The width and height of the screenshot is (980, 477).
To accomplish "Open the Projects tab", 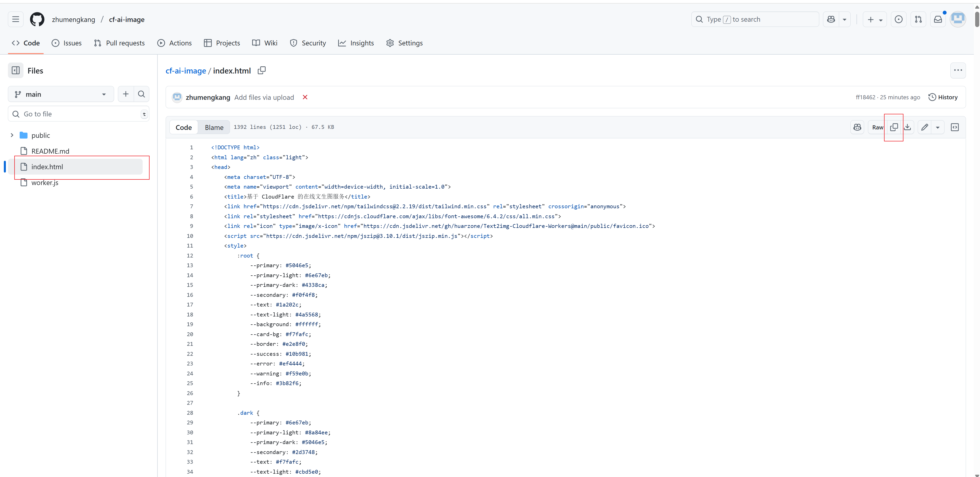I will coord(222,43).
